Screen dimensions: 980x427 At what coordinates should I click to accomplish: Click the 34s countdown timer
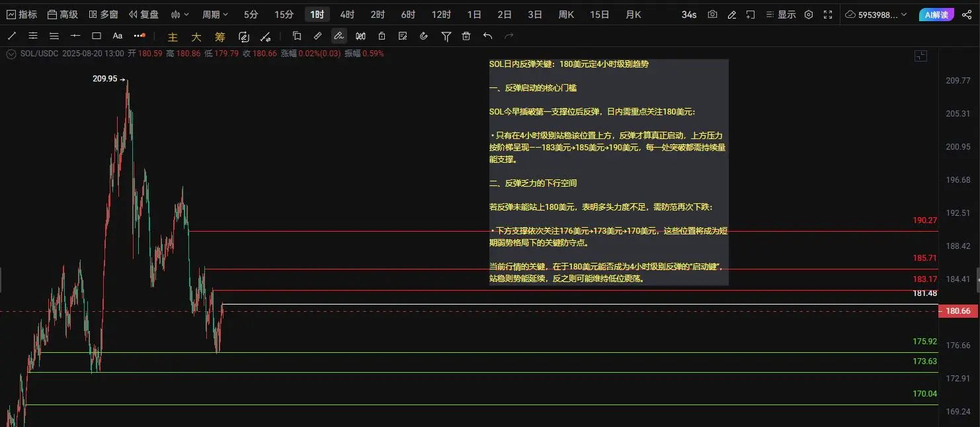click(689, 14)
